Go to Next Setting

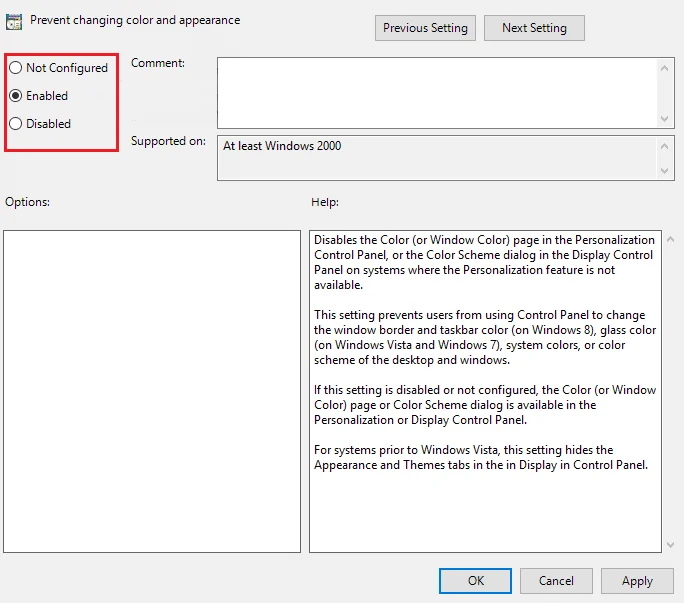534,28
